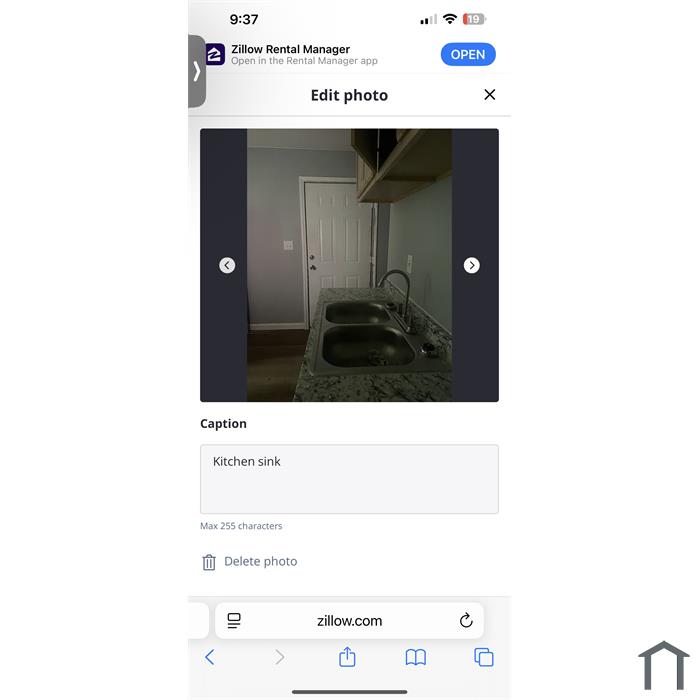The height and width of the screenshot is (700, 700).
Task: Open the Safari page settings icon
Action: 234,621
